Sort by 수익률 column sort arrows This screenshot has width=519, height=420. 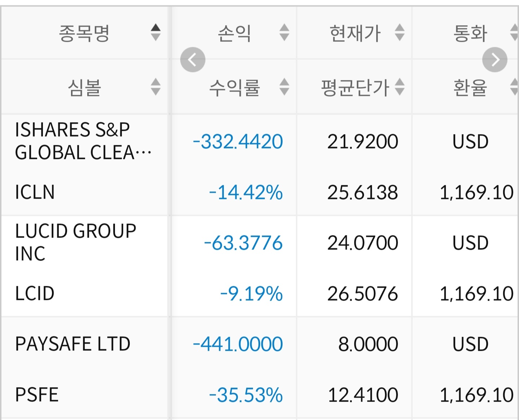[284, 87]
